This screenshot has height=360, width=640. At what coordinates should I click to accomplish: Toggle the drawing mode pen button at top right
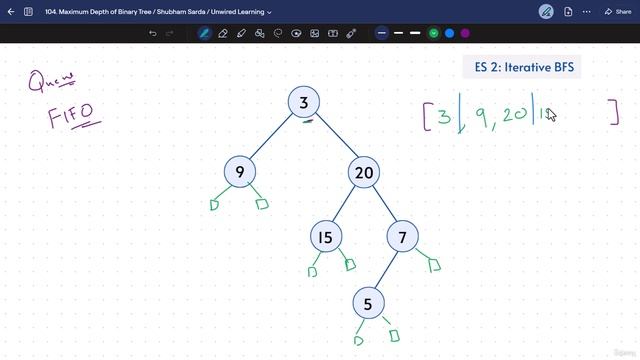click(546, 12)
